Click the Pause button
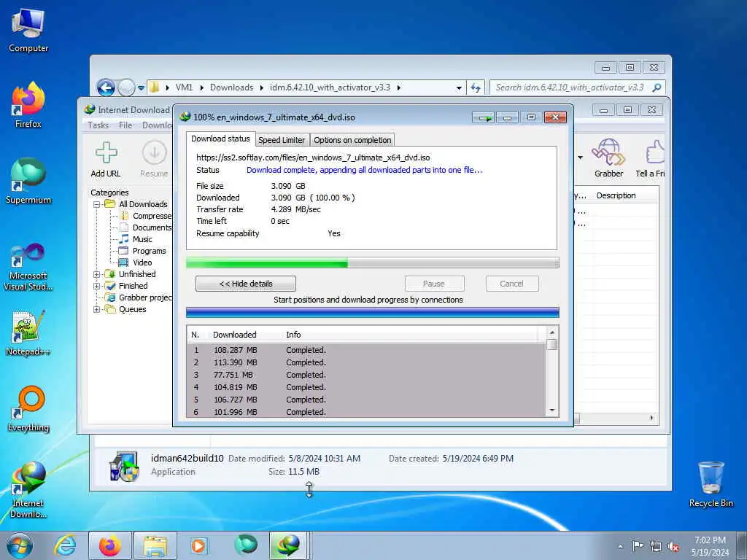Image resolution: width=747 pixels, height=560 pixels. 434,284
